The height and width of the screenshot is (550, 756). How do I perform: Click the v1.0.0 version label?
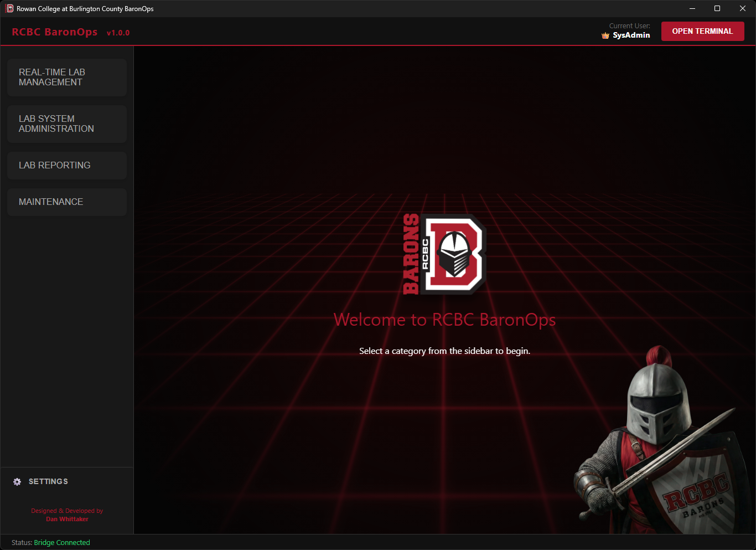pyautogui.click(x=118, y=33)
